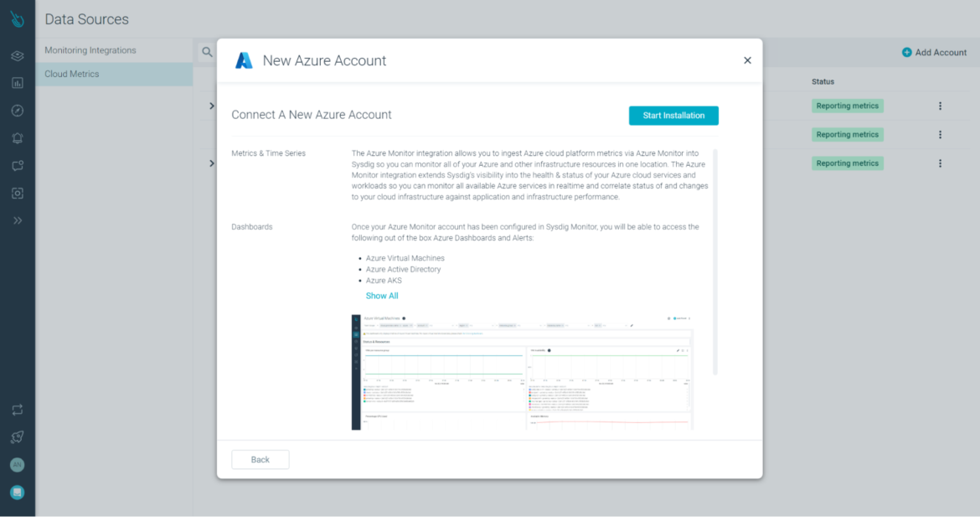The height and width of the screenshot is (517, 980).
Task: Switch to the Cloud Metrics tab
Action: [x=74, y=74]
